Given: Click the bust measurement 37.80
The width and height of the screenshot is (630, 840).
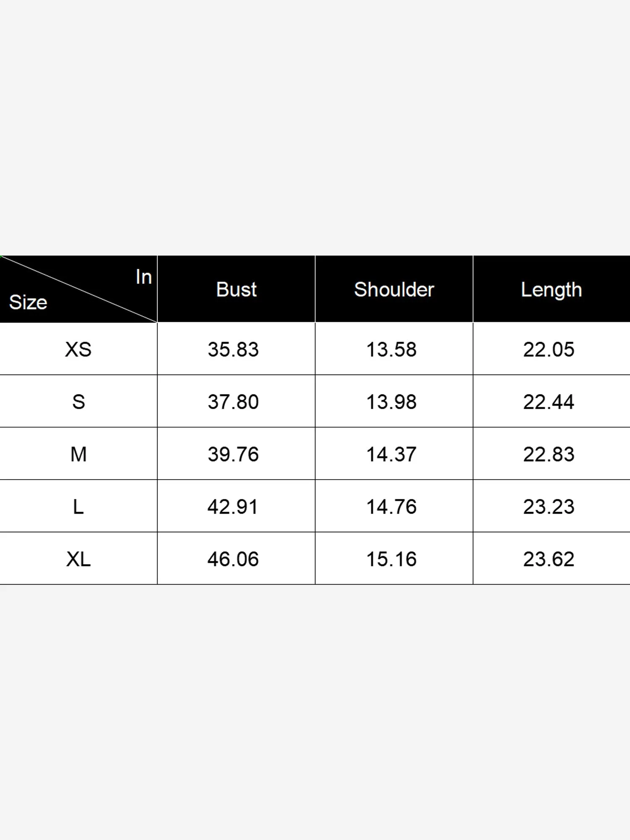Looking at the screenshot, I should [x=233, y=402].
